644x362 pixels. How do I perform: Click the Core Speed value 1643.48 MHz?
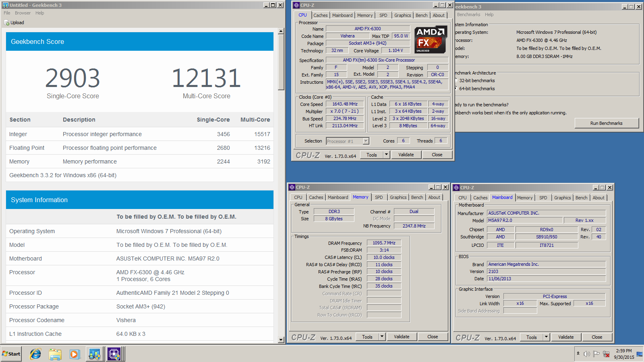click(x=345, y=104)
